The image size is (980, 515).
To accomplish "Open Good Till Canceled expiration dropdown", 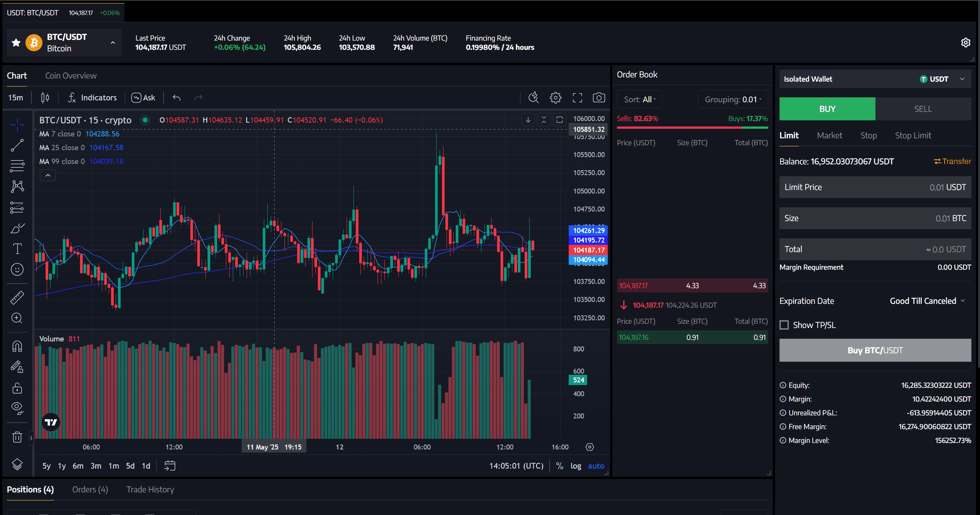I will pos(928,301).
